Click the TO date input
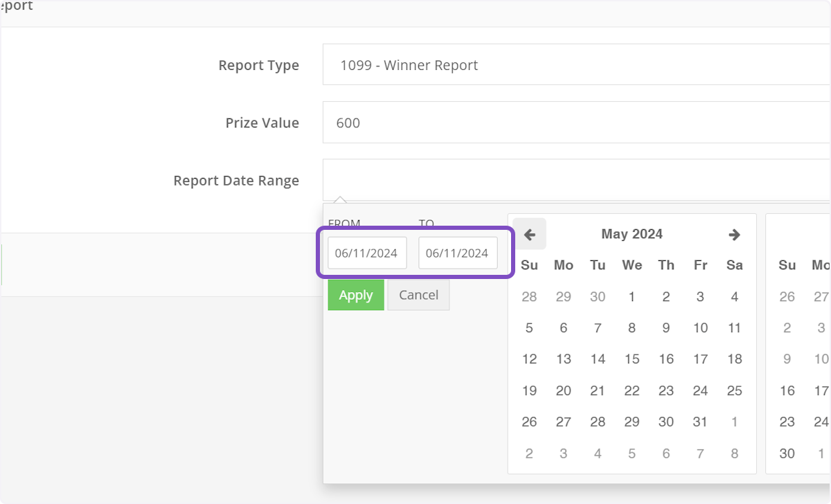 coord(458,253)
